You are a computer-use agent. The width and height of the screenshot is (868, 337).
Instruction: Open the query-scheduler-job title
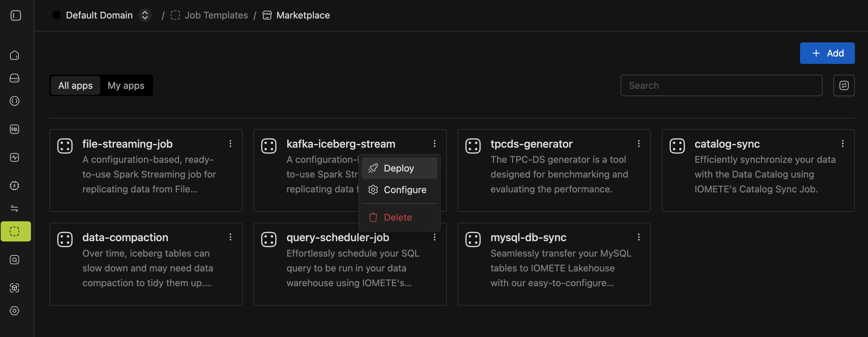click(x=338, y=237)
